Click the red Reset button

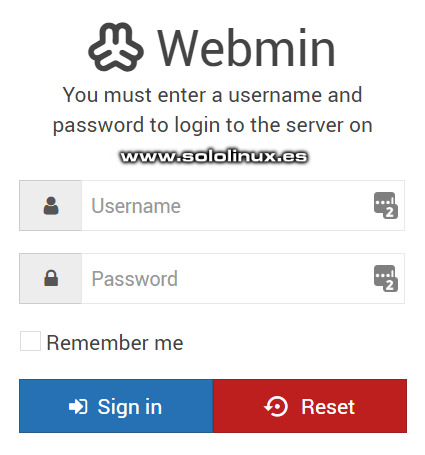[310, 406]
